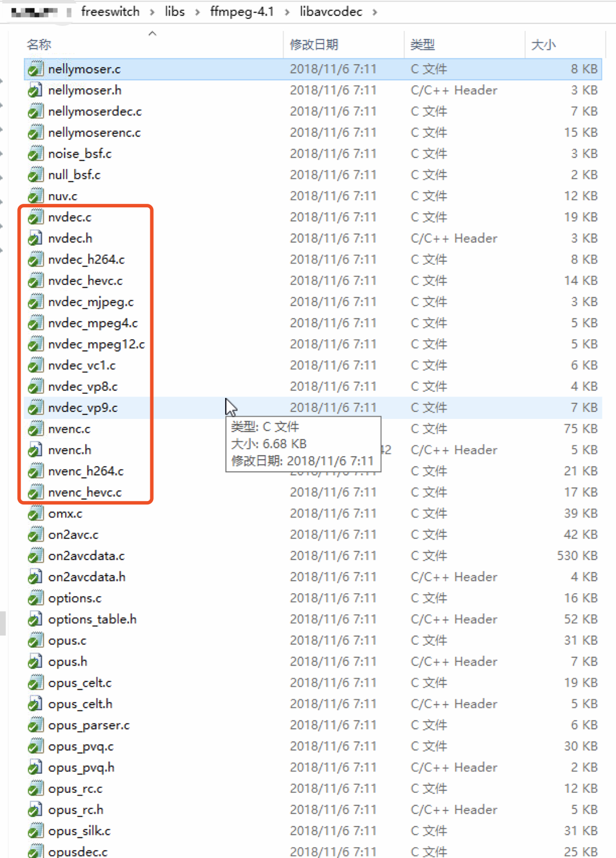Viewport: 616px width, 858px height.
Task: Select the omx.c file icon
Action: pos(35,513)
